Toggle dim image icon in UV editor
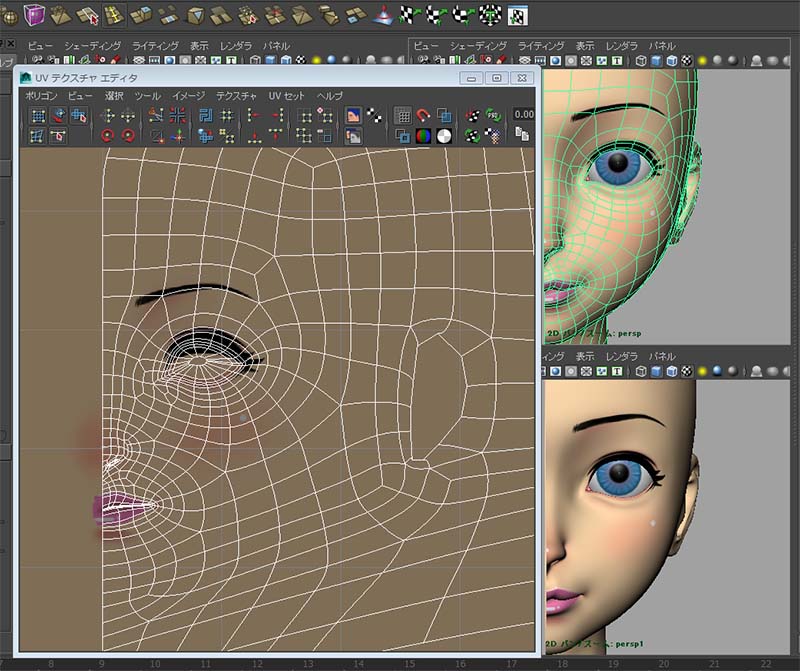 tap(353, 136)
